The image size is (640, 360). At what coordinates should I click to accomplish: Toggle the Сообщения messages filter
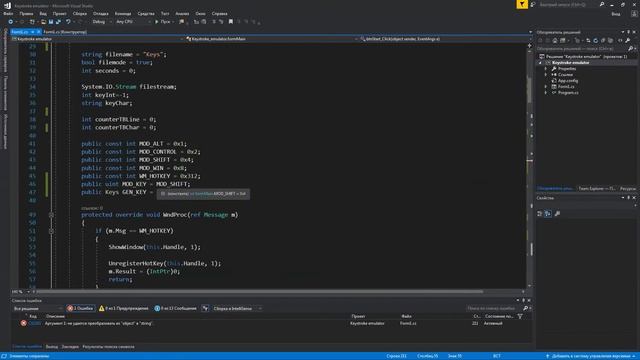(x=176, y=308)
